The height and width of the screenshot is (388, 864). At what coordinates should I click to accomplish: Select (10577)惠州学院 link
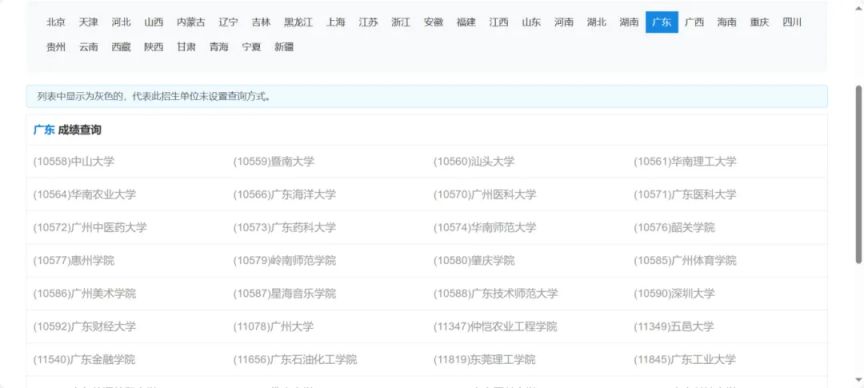(x=74, y=260)
